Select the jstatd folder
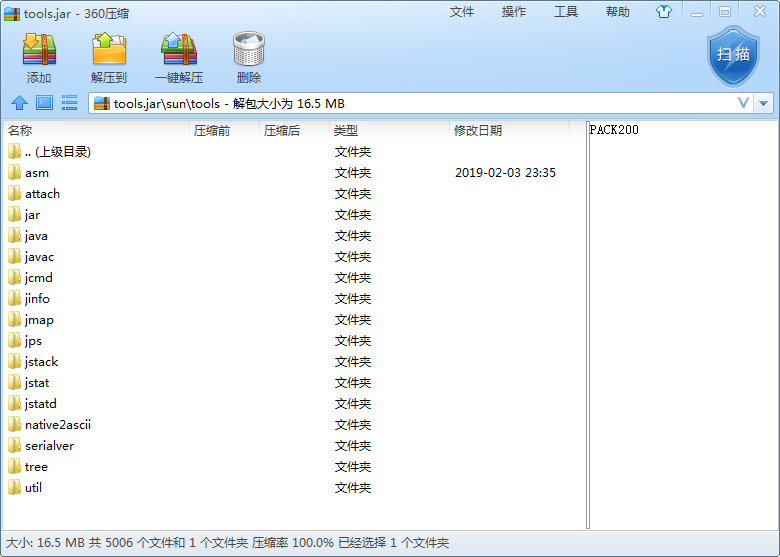Image resolution: width=780 pixels, height=557 pixels. 293,403
